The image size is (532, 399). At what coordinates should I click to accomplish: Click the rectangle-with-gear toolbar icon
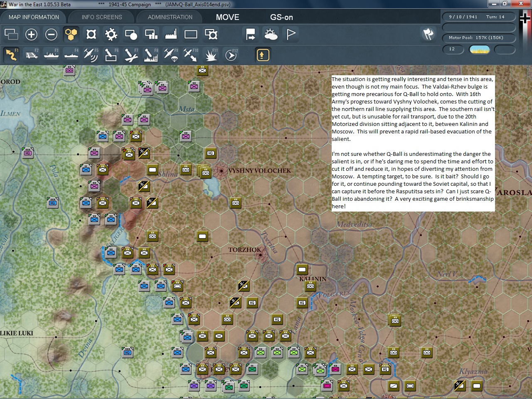click(x=211, y=34)
